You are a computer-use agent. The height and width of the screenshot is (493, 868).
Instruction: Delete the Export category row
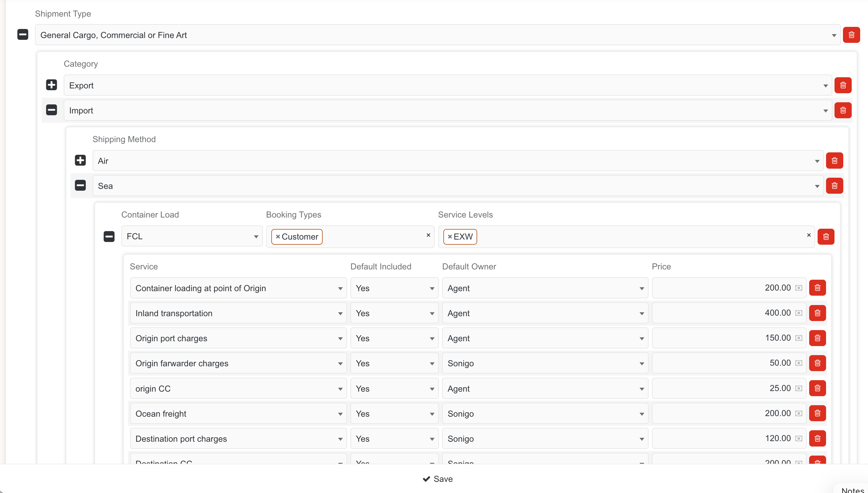(843, 85)
